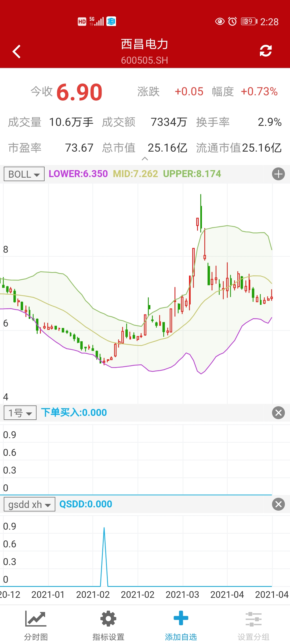Refresh the stock data
The image size is (290, 644).
click(x=266, y=51)
